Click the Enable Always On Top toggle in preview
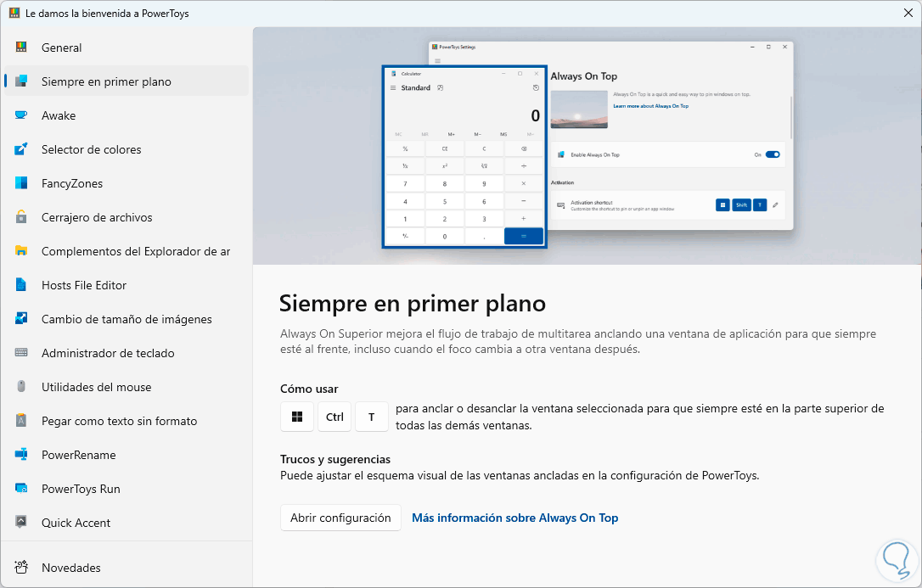922x588 pixels. point(773,154)
